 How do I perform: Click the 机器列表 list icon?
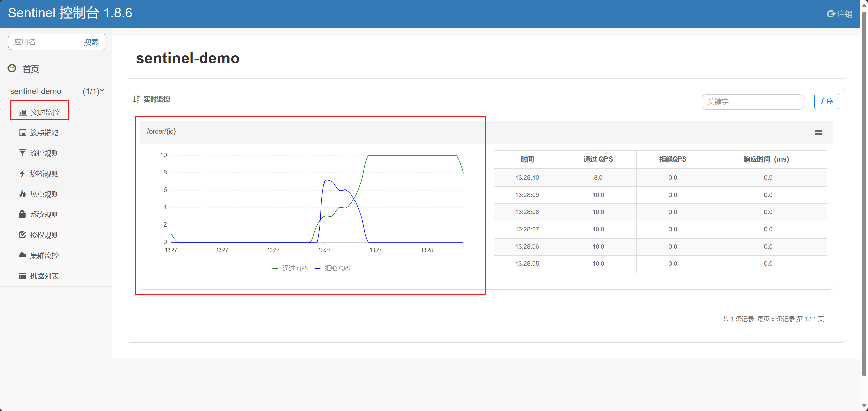22,276
